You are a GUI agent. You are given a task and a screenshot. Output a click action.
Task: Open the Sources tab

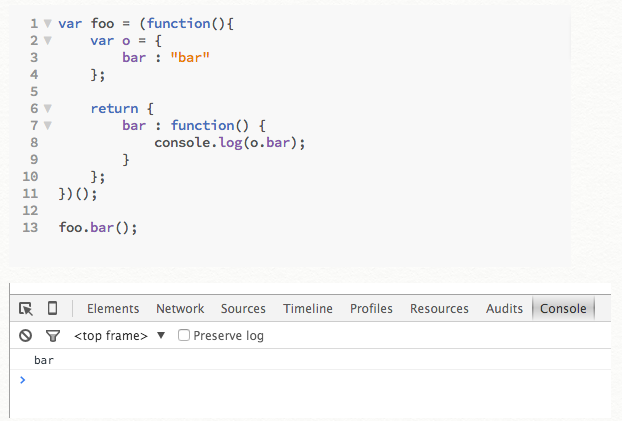243,308
